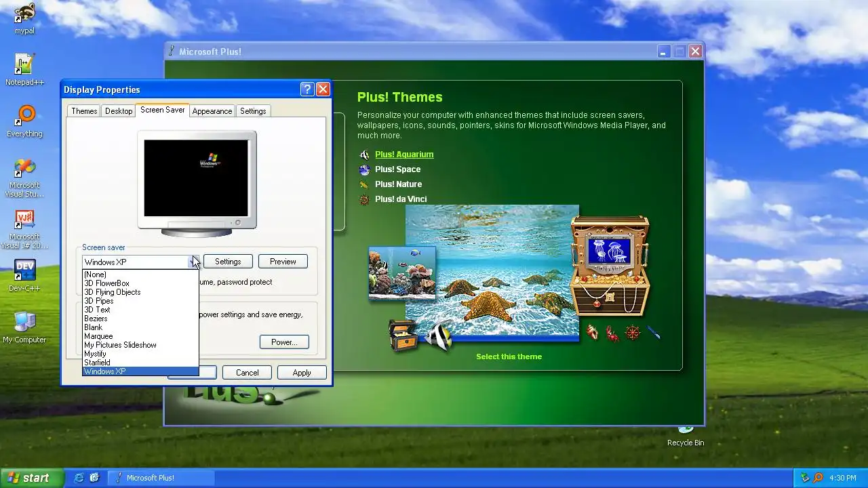Select the Screen Saver tab
This screenshot has width=868, height=488.
click(162, 110)
